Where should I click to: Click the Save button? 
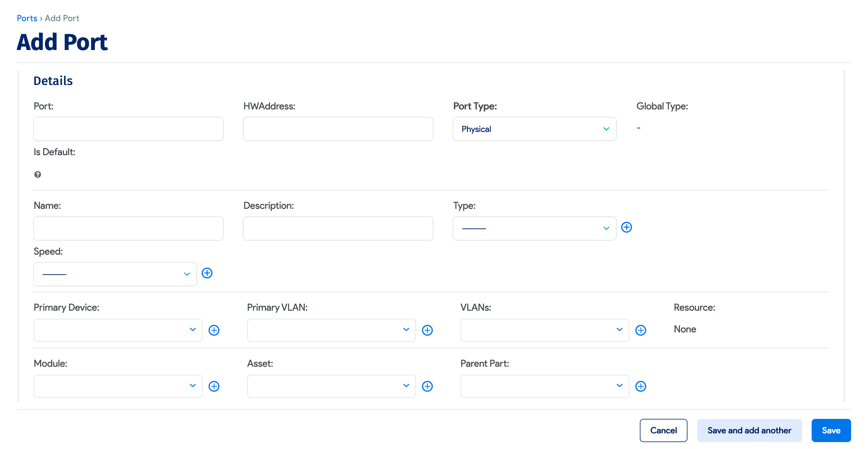(x=831, y=430)
